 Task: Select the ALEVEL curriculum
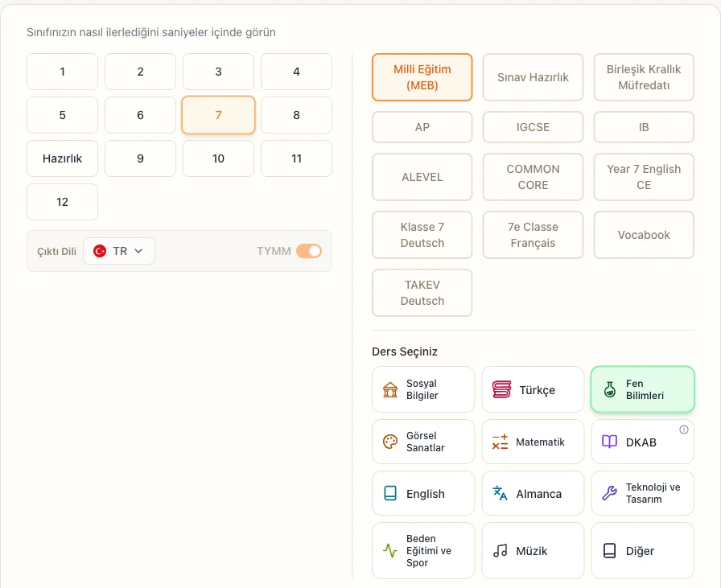pyautogui.click(x=422, y=177)
